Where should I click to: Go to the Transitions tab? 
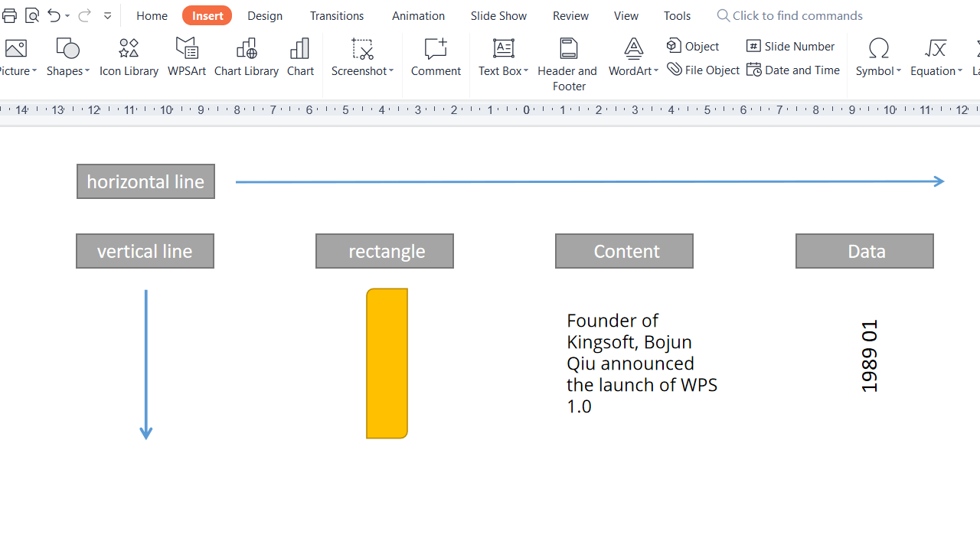[337, 15]
